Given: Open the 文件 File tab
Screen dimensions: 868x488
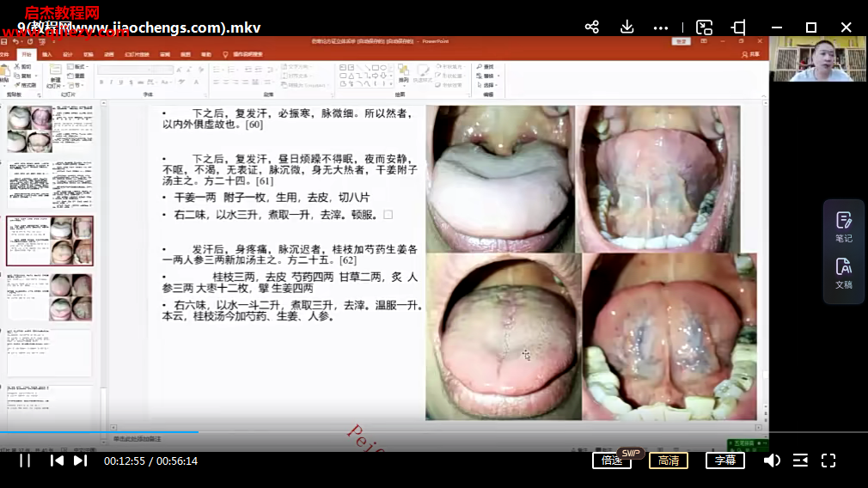Looking at the screenshot, I should pos(5,54).
